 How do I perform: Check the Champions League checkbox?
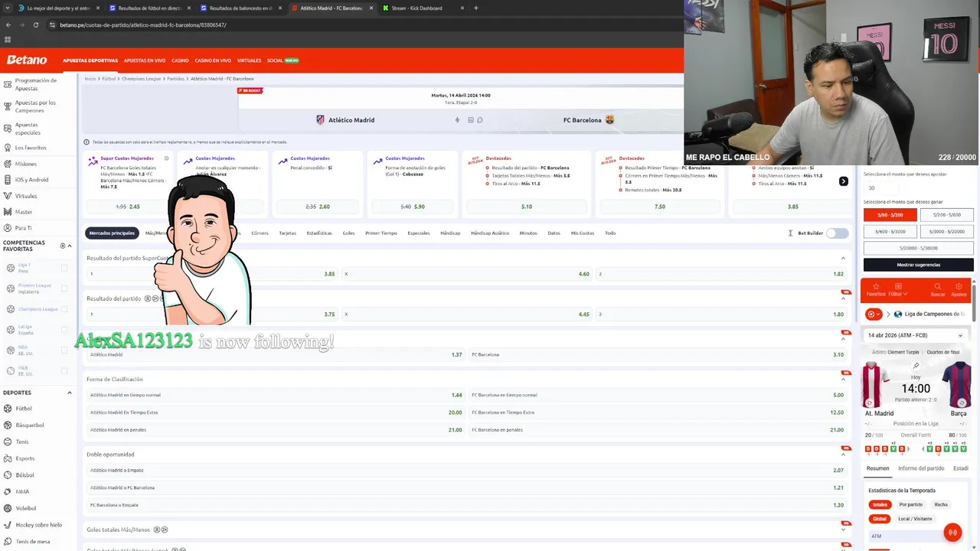click(x=64, y=309)
